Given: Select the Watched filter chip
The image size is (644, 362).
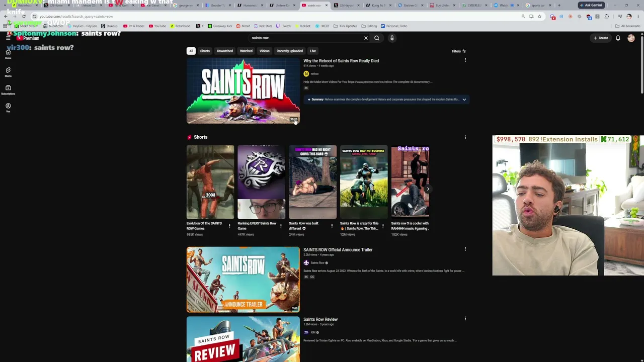Looking at the screenshot, I should click(246, 51).
